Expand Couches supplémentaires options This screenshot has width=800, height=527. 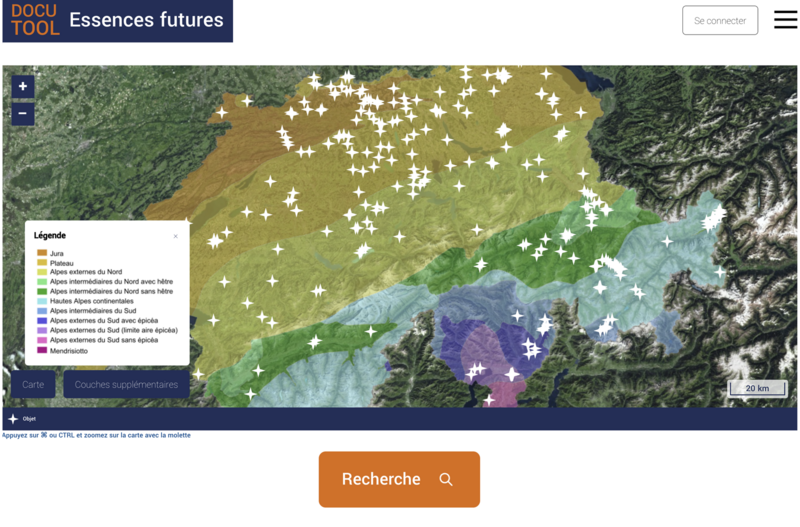click(x=126, y=384)
